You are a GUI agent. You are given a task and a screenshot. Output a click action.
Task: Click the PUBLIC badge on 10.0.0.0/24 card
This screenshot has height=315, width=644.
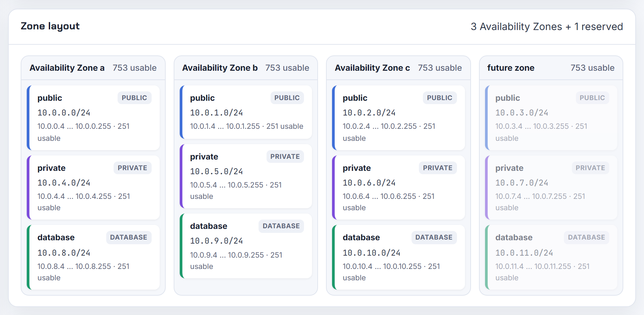[x=134, y=98]
